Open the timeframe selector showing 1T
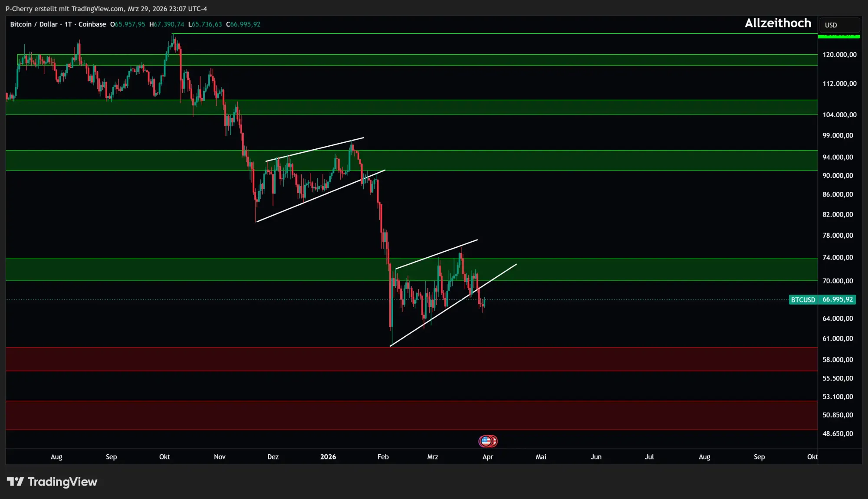The image size is (868, 499). click(x=67, y=24)
